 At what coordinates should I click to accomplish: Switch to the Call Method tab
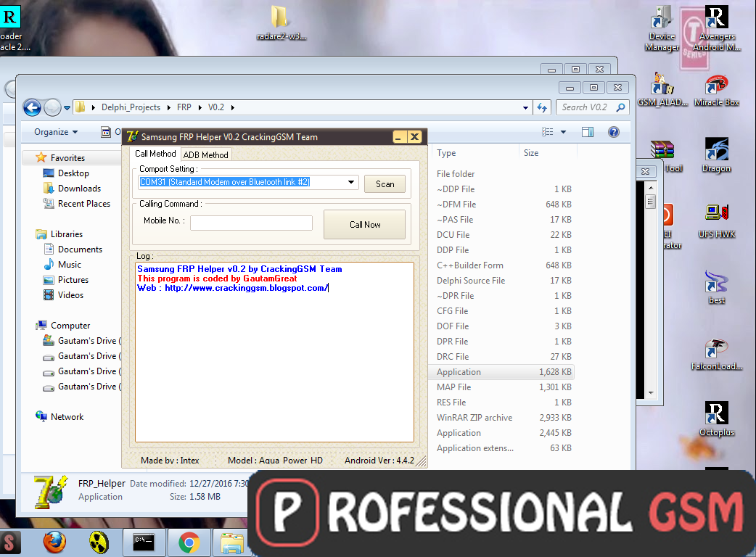point(155,154)
